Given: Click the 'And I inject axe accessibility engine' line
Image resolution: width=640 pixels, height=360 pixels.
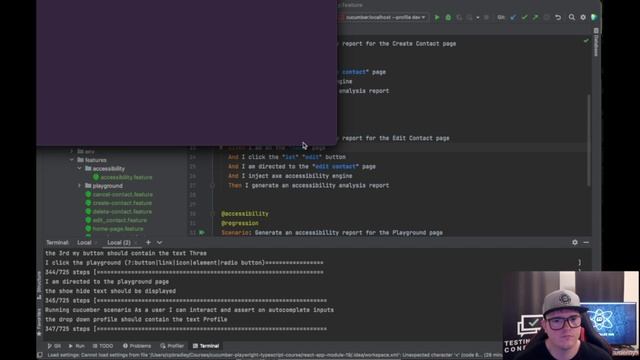Looking at the screenshot, I should [x=290, y=176].
